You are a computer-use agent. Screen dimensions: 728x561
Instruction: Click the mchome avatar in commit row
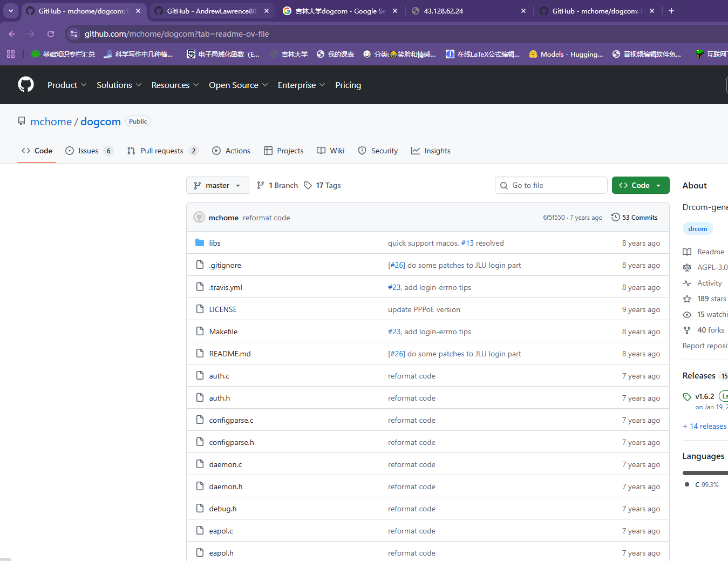point(199,218)
